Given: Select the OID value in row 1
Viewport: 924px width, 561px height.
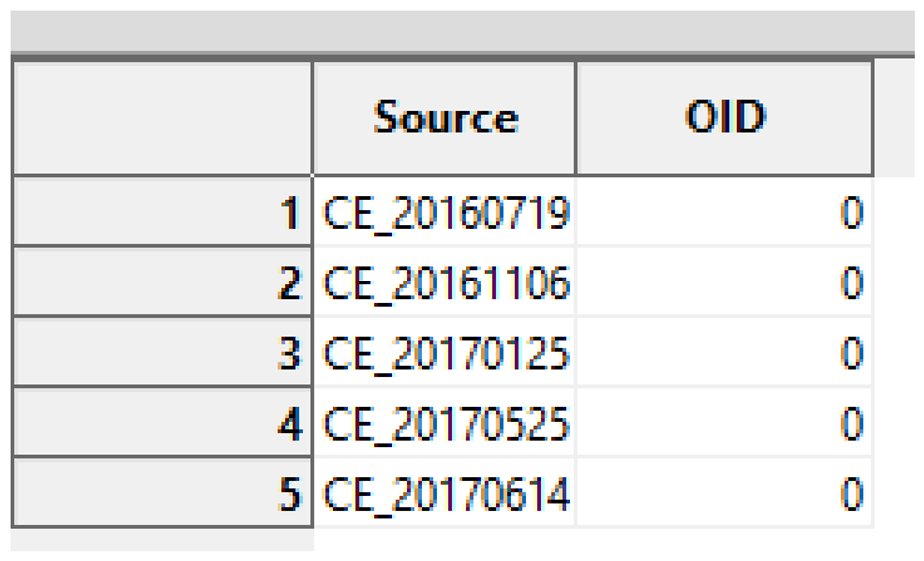Looking at the screenshot, I should pyautogui.click(x=724, y=212).
